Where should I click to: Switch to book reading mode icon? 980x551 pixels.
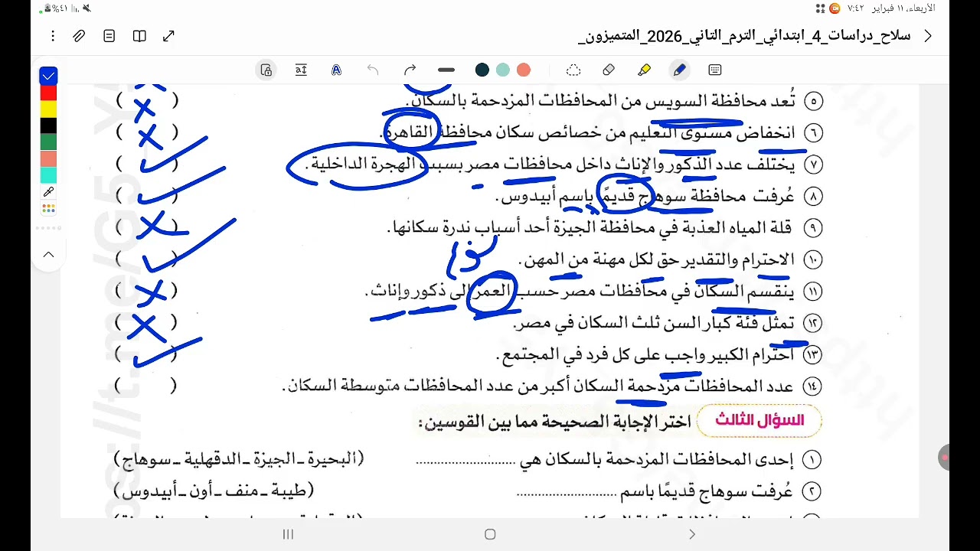[x=139, y=36]
